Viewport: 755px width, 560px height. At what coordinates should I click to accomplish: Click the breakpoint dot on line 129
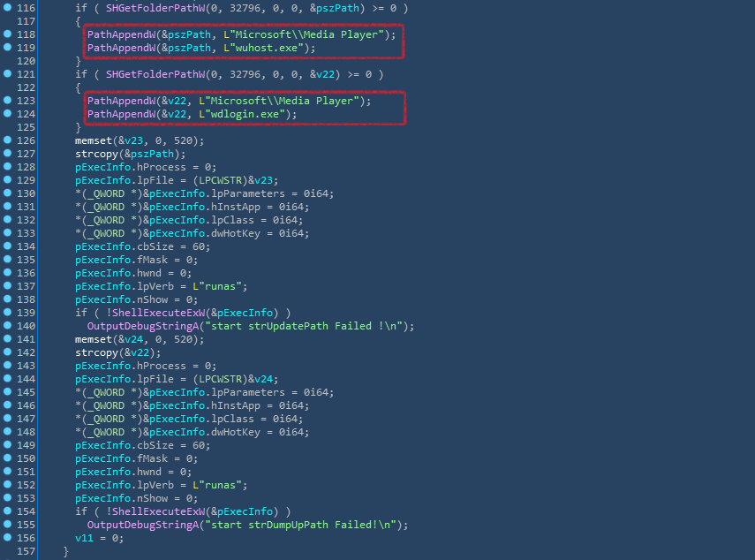coord(7,179)
